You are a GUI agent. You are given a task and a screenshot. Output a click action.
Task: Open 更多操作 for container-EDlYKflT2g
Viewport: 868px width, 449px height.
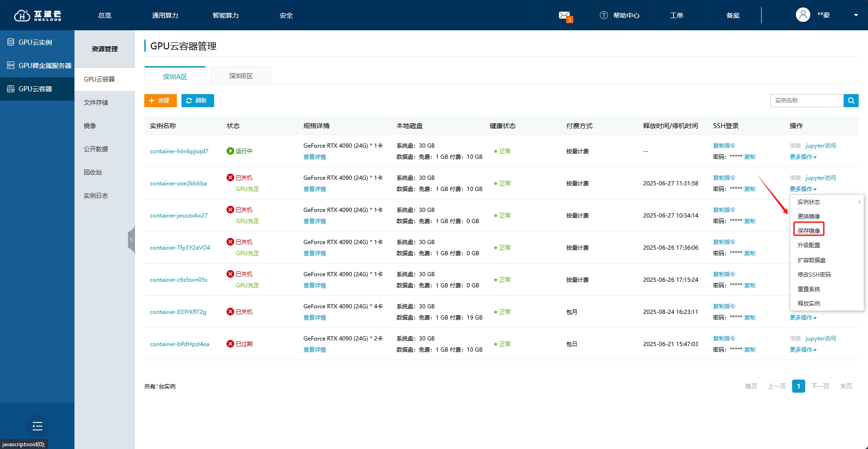click(803, 318)
